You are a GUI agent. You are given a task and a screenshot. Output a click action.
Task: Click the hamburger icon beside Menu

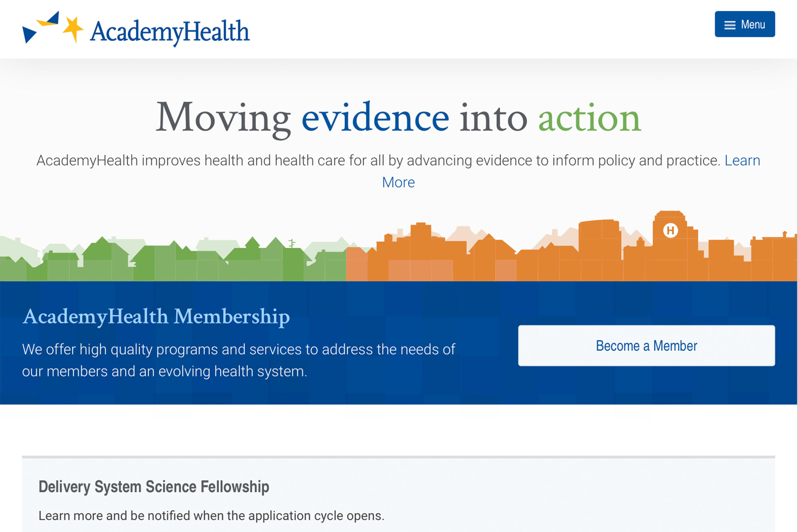730,25
